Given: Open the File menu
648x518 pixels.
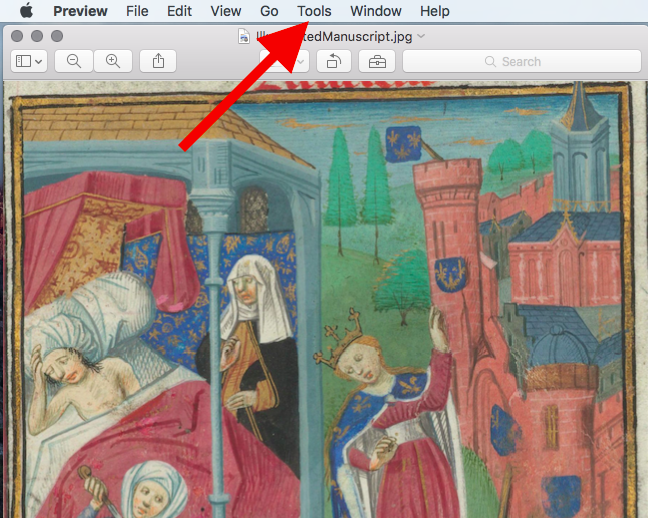Looking at the screenshot, I should pos(137,11).
